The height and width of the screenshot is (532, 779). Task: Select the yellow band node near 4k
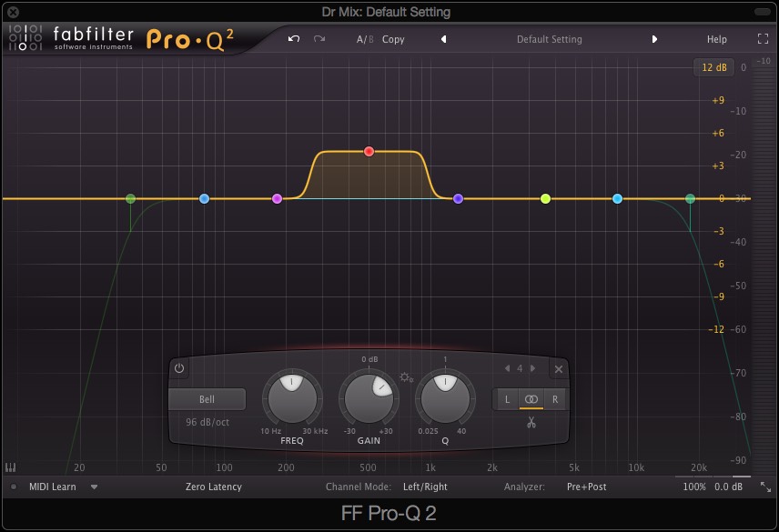pyautogui.click(x=545, y=199)
